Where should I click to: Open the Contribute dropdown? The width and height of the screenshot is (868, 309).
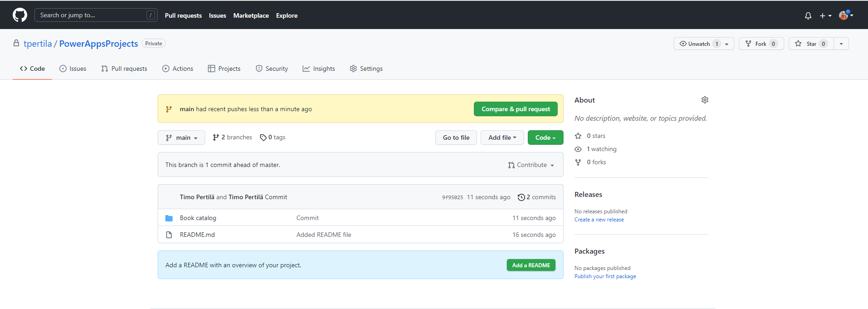coord(531,165)
